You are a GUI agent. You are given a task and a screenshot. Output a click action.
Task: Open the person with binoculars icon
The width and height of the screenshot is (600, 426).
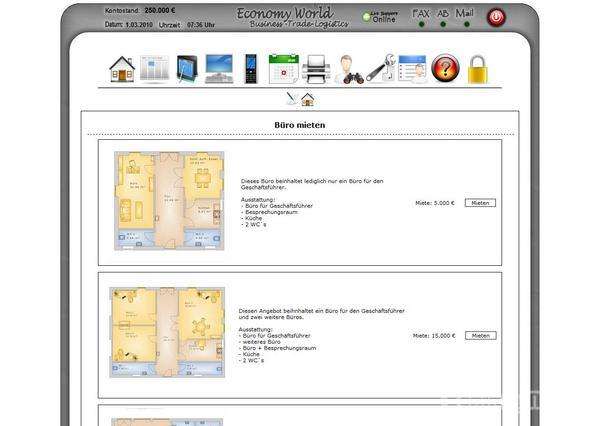pyautogui.click(x=348, y=70)
